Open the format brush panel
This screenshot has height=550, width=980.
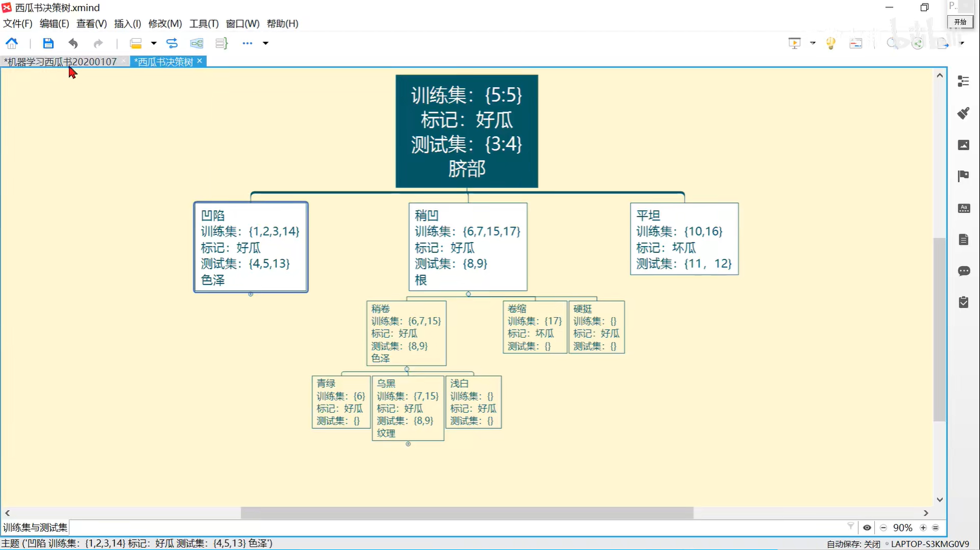pos(964,113)
